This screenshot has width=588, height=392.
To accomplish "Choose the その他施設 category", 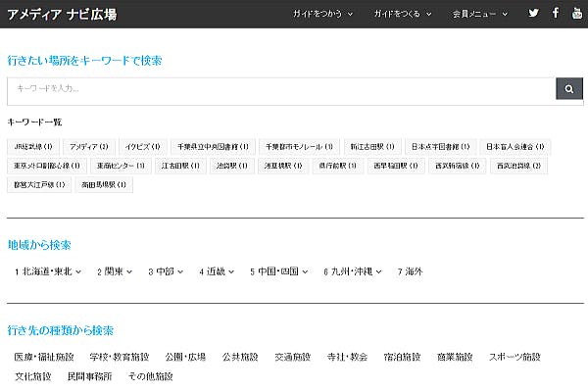I will click(x=150, y=376).
